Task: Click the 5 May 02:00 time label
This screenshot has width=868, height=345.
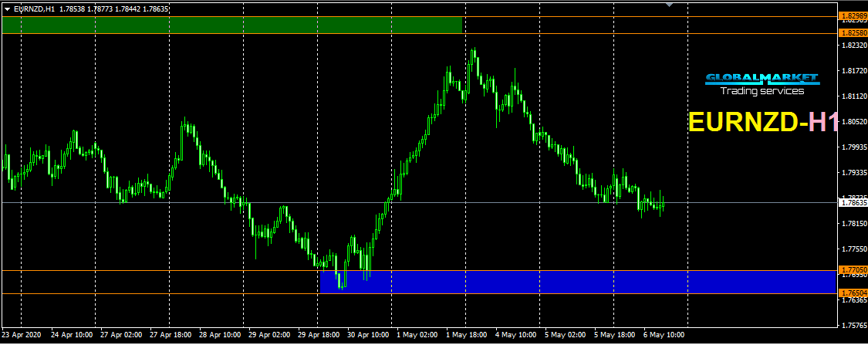Action: point(566,335)
